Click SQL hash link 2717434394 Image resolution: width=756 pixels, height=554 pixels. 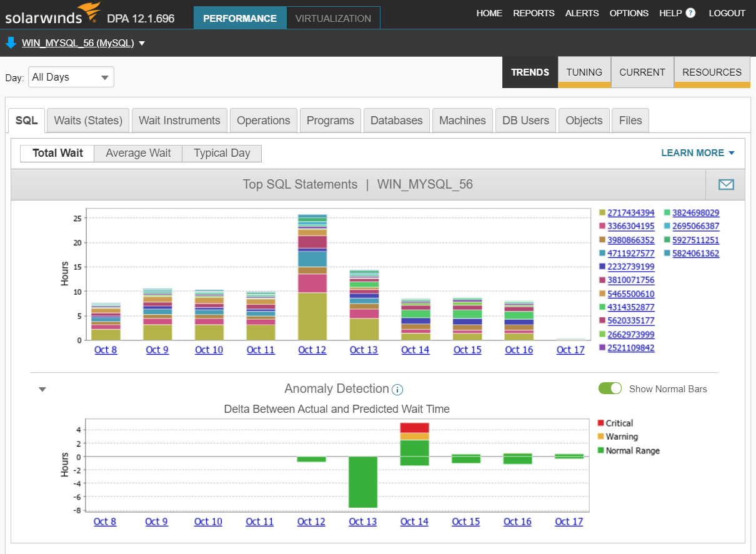(631, 213)
